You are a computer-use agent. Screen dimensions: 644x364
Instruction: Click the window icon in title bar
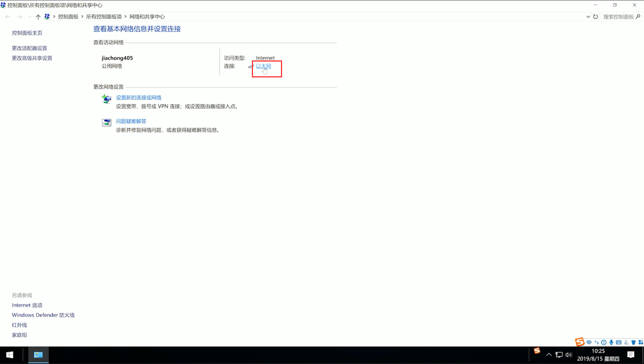3,5
